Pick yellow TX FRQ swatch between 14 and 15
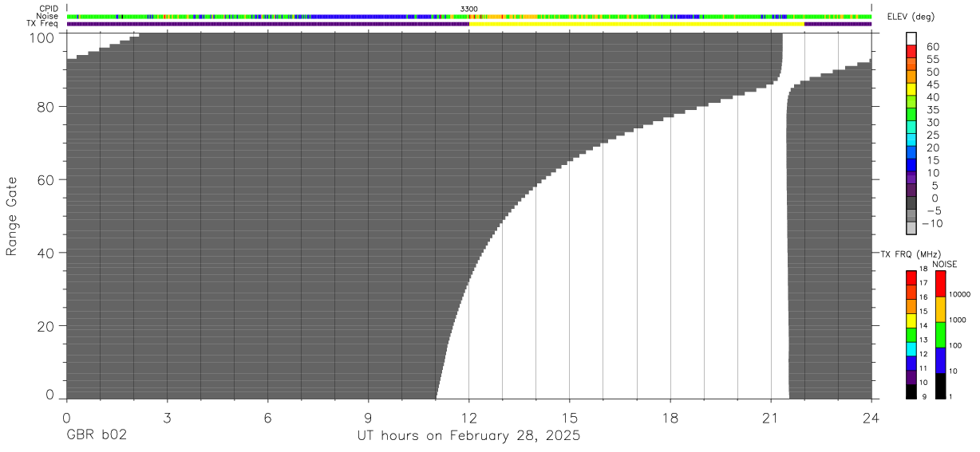The height and width of the screenshot is (452, 980). pos(911,320)
